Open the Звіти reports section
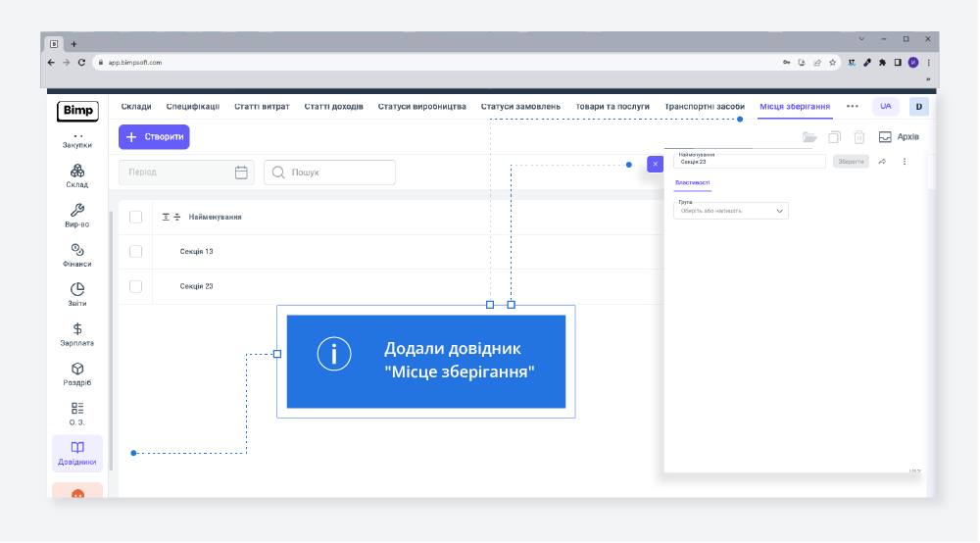 pos(77,294)
